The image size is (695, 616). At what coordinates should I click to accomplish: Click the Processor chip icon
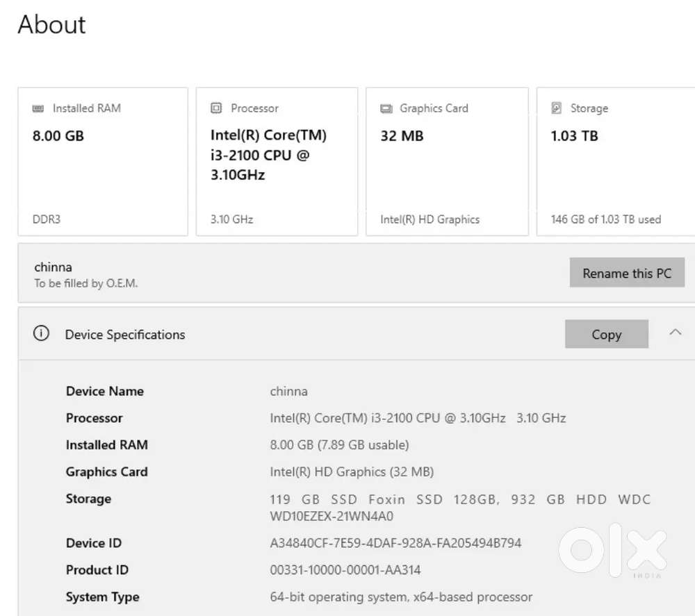(216, 108)
